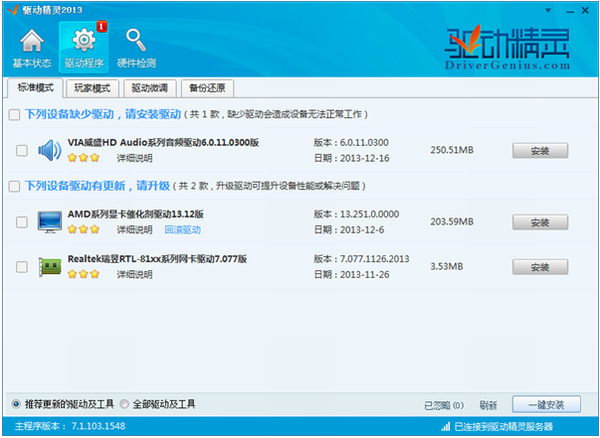
Task: Click the AMD系列显卡催化剂驱动13.12版 title
Action: pos(135,214)
